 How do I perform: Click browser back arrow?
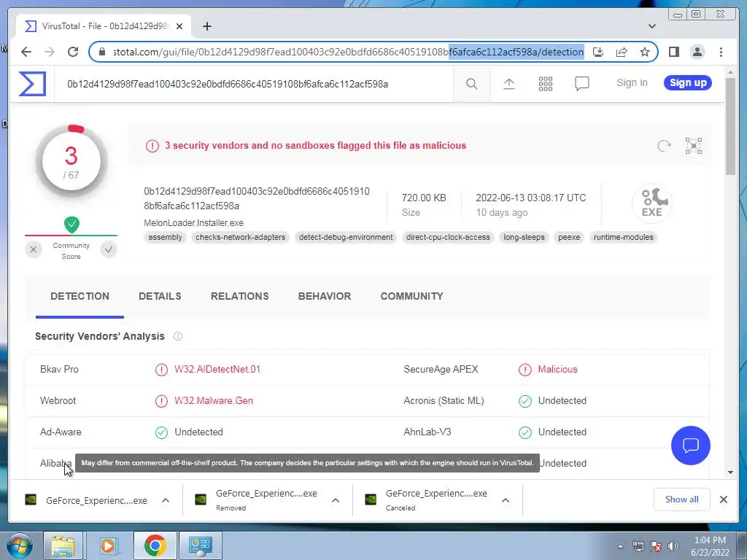(26, 52)
